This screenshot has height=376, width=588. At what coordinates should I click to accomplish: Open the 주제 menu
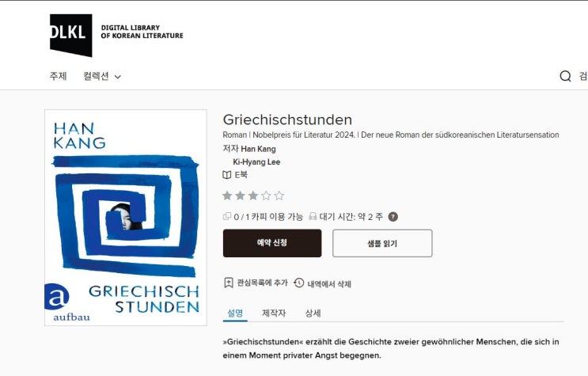pos(58,76)
